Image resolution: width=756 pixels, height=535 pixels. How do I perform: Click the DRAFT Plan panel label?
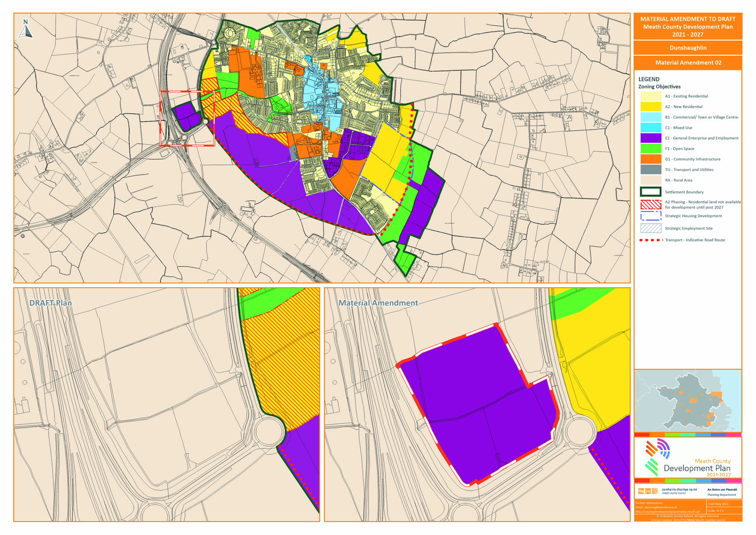[x=50, y=303]
